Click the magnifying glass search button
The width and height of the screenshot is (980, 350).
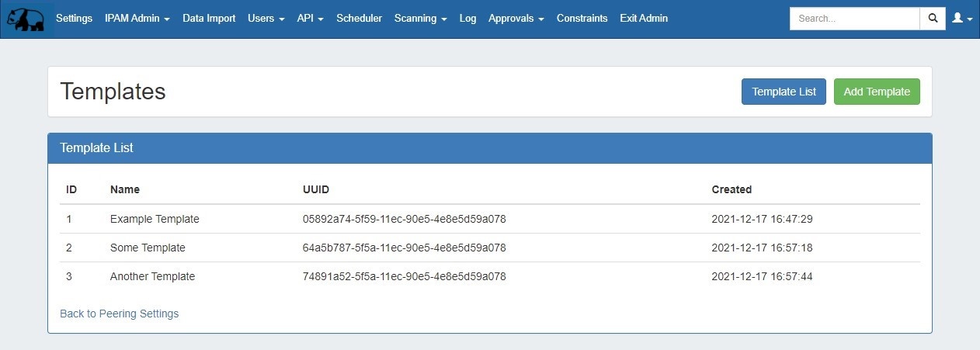pos(933,19)
